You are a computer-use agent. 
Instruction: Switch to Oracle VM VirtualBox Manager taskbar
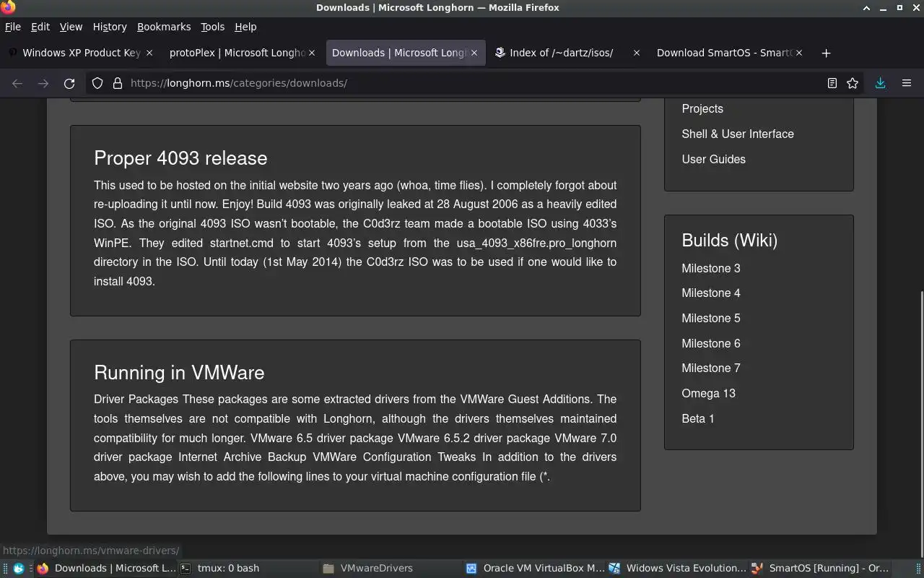pos(535,569)
